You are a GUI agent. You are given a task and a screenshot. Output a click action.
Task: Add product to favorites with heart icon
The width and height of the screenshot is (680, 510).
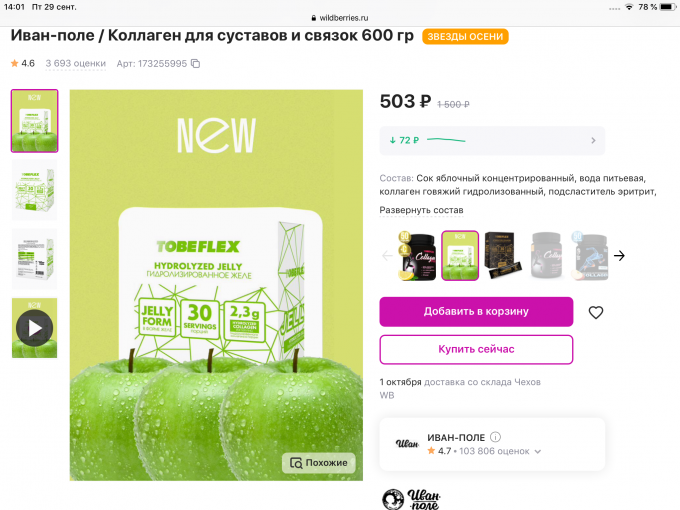pos(595,312)
